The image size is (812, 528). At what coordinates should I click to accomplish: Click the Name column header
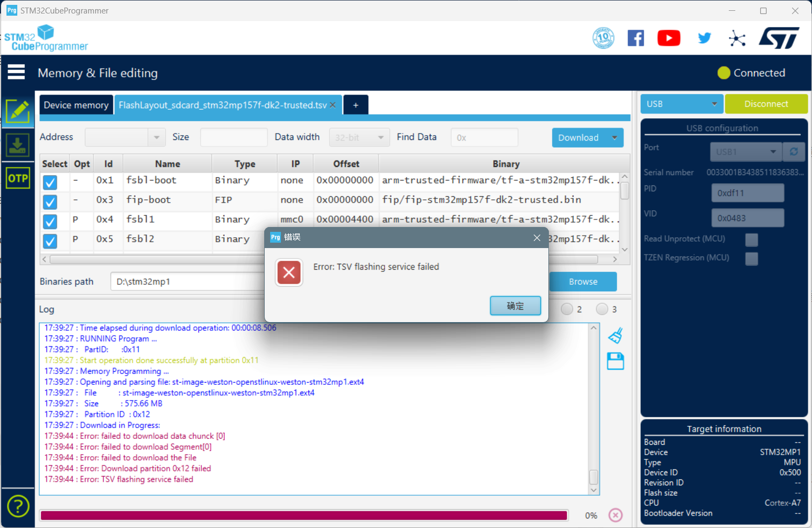point(167,164)
